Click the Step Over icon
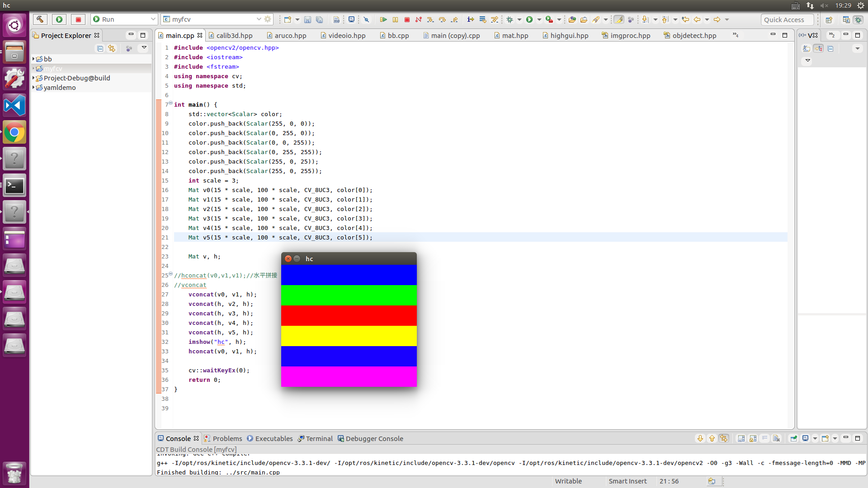Image resolution: width=868 pixels, height=488 pixels. pyautogui.click(x=442, y=19)
